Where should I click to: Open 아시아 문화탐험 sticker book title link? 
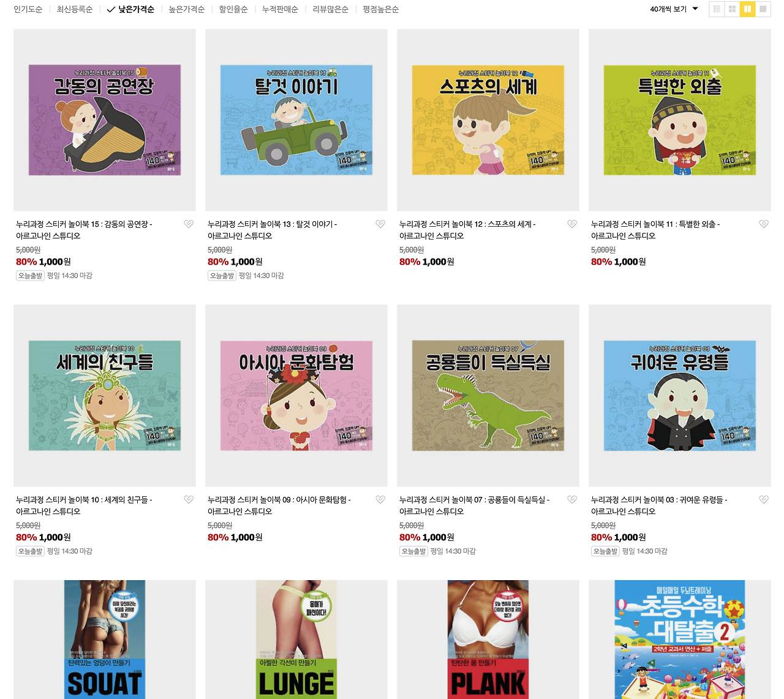(x=279, y=505)
